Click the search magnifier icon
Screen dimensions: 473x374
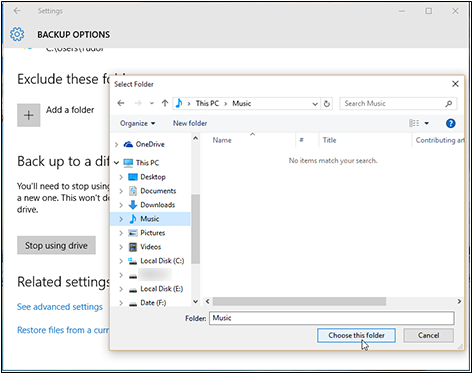(449, 104)
